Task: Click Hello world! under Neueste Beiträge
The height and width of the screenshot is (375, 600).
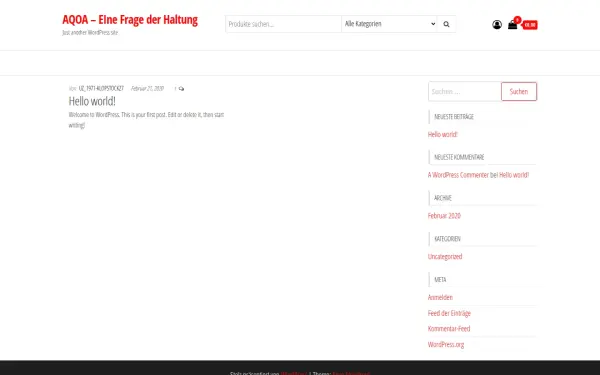Action: (x=442, y=134)
